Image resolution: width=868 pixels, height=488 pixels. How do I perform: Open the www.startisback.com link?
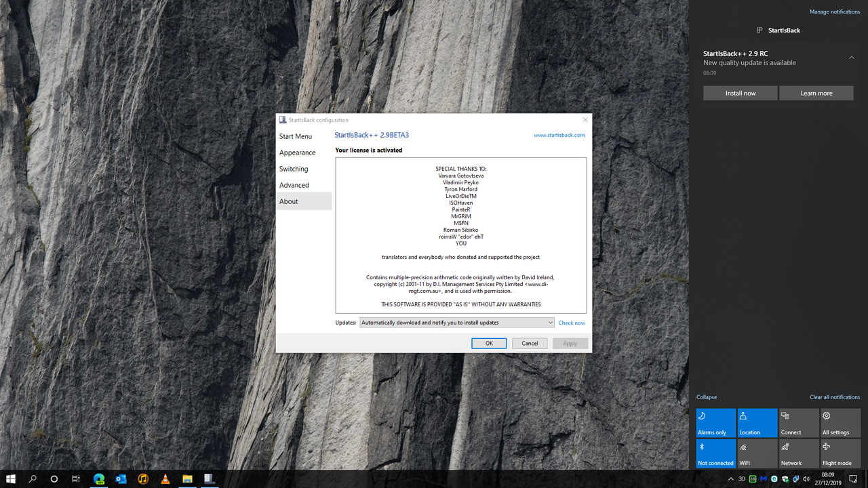(559, 135)
